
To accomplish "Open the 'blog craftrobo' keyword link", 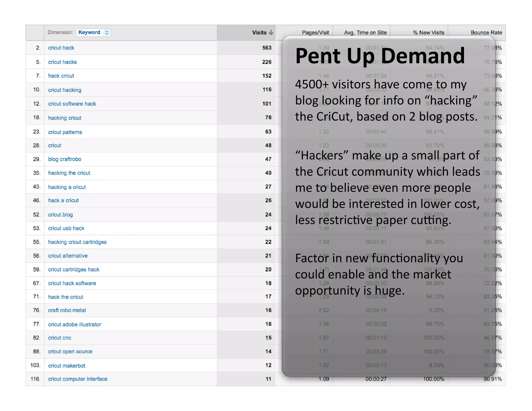I will tap(65, 159).
